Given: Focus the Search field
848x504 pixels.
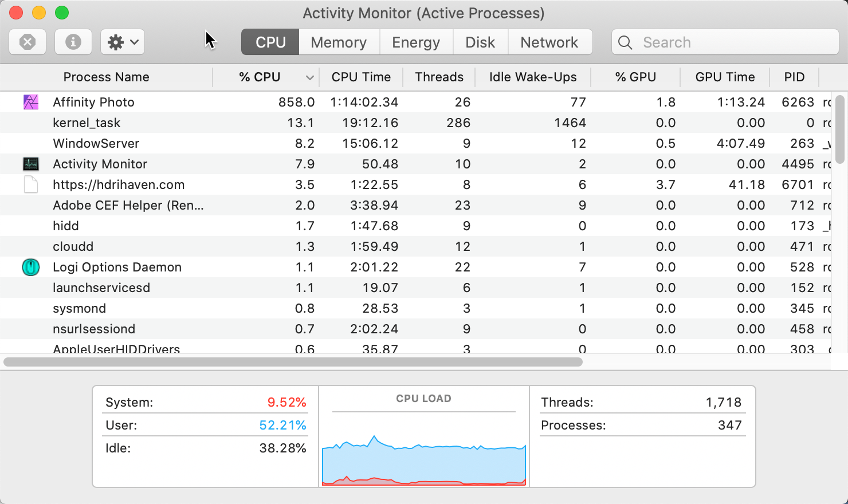Looking at the screenshot, I should coord(725,42).
